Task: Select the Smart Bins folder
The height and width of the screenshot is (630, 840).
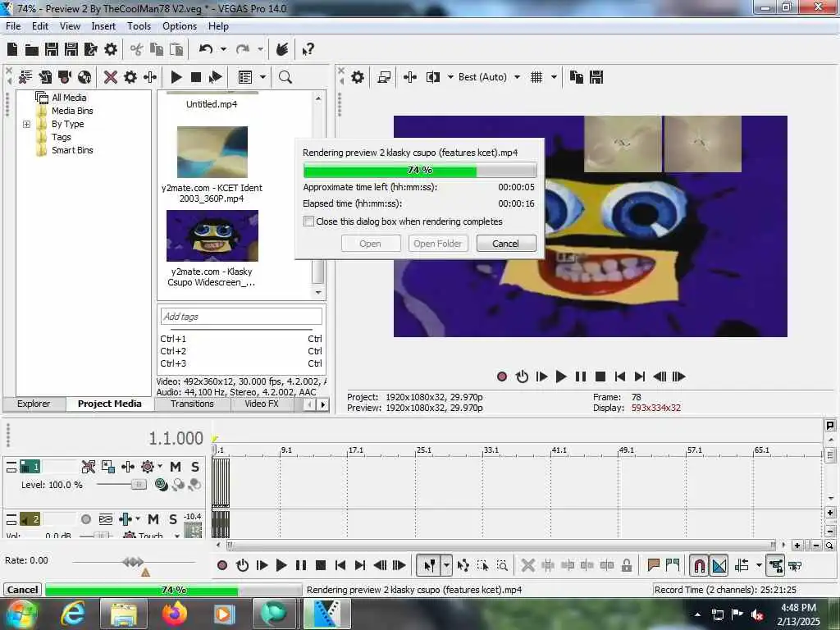Action: coord(72,151)
